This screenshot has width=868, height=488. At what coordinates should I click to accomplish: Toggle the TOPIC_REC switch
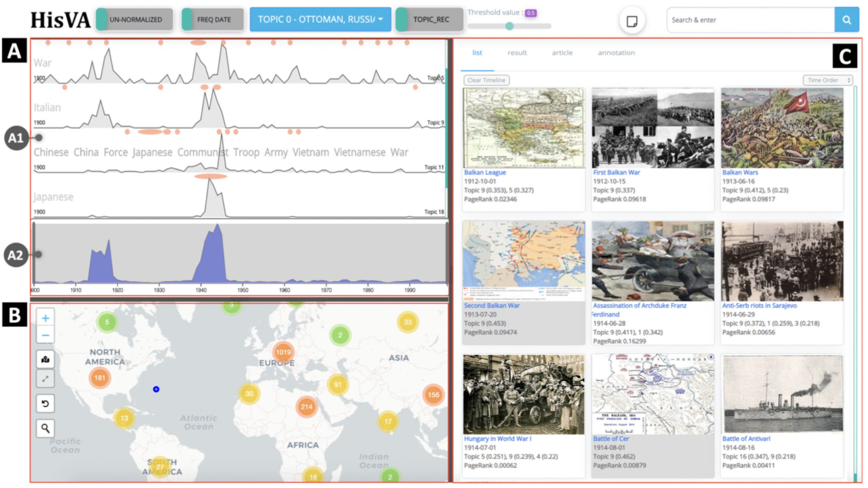pos(429,20)
